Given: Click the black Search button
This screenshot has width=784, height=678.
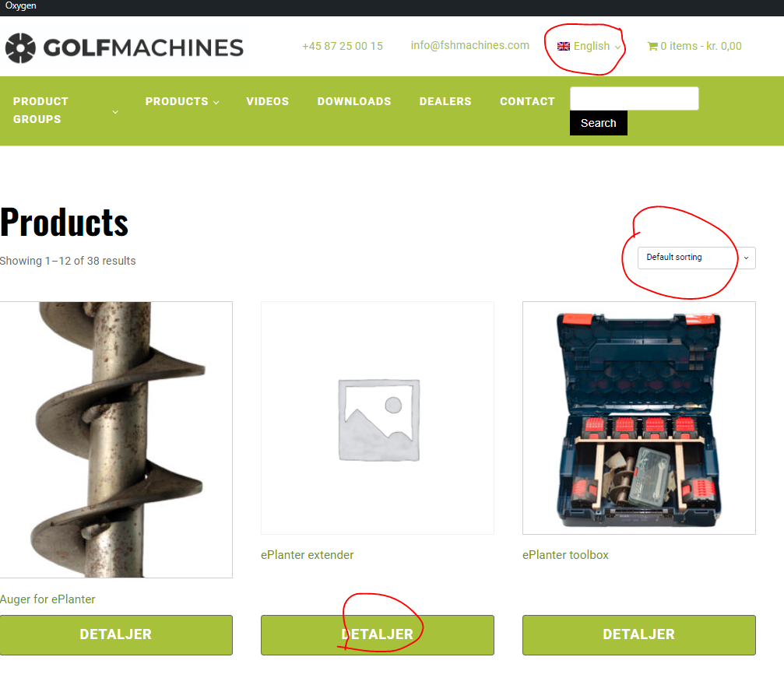Looking at the screenshot, I should click(x=599, y=123).
